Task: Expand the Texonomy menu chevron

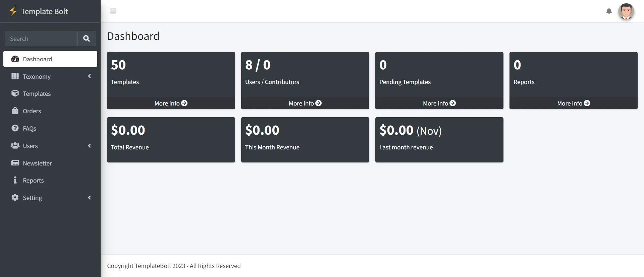Action: pos(89,76)
